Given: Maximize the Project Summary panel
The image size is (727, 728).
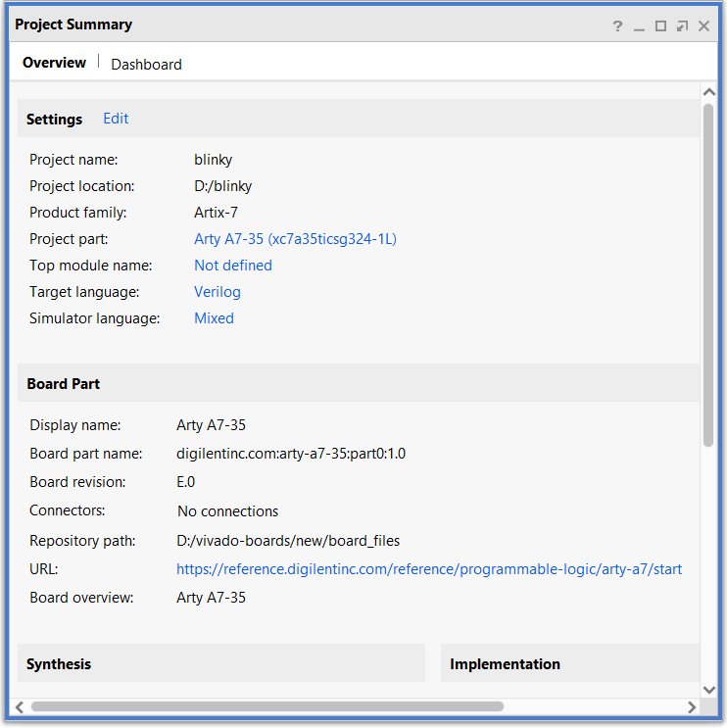Looking at the screenshot, I should coord(660,26).
